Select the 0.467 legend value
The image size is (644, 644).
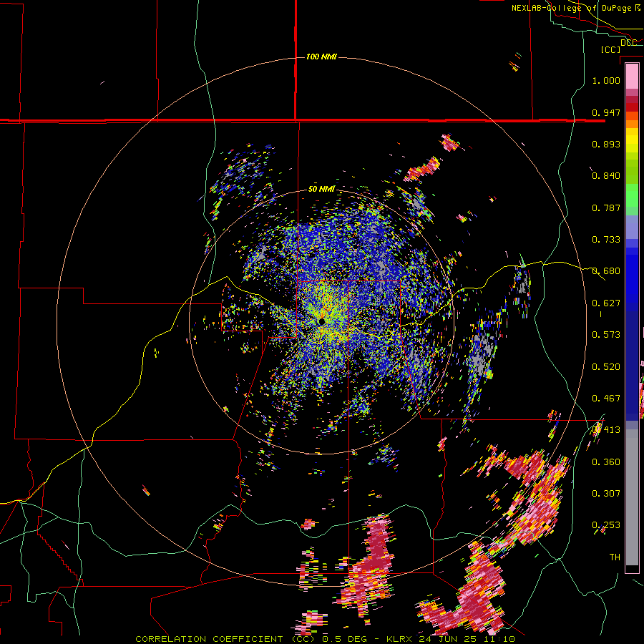[x=606, y=399]
